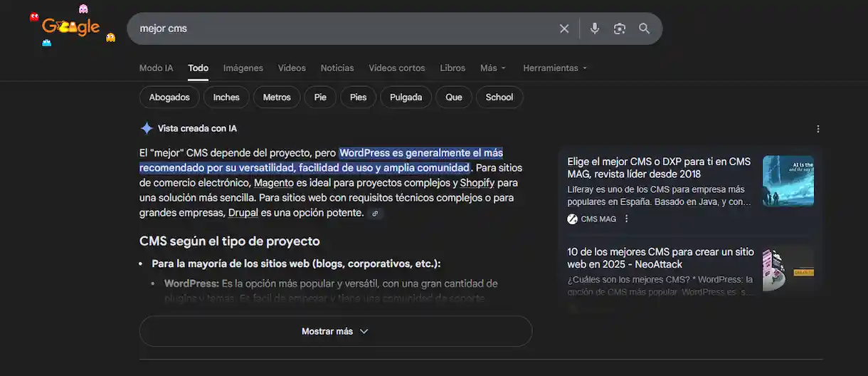Viewport: 868px width, 376px height.
Task: Open the Herramientas dropdown
Action: 554,68
